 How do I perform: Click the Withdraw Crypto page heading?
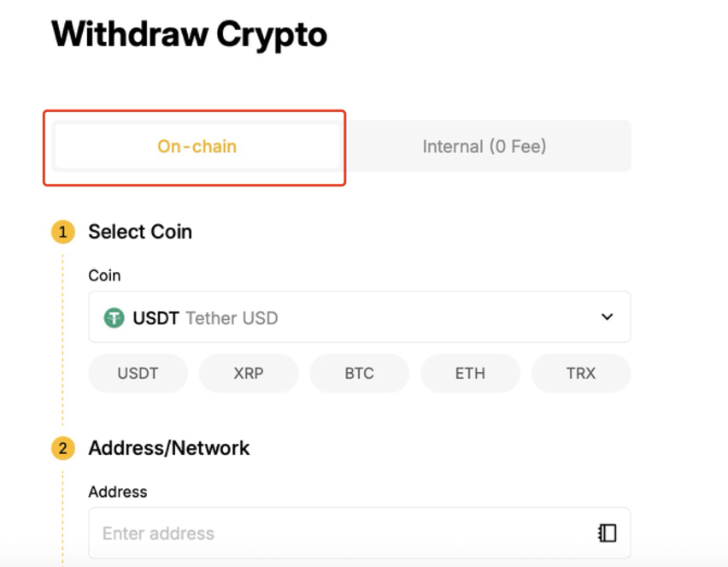[x=189, y=35]
